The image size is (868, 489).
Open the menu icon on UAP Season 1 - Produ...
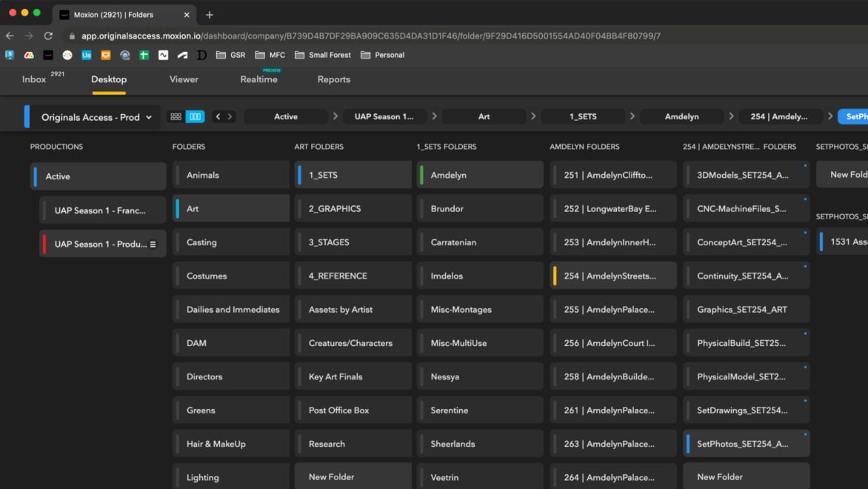coord(153,245)
